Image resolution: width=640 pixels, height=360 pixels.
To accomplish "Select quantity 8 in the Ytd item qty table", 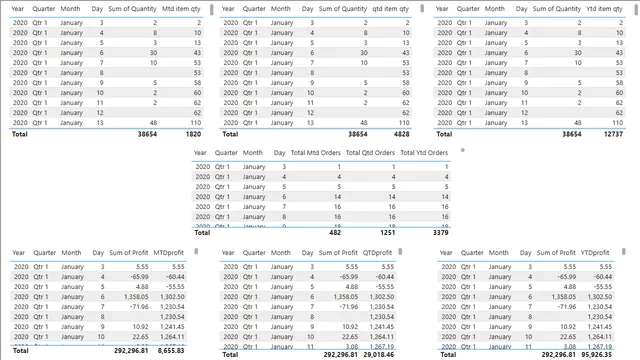I will [579, 33].
